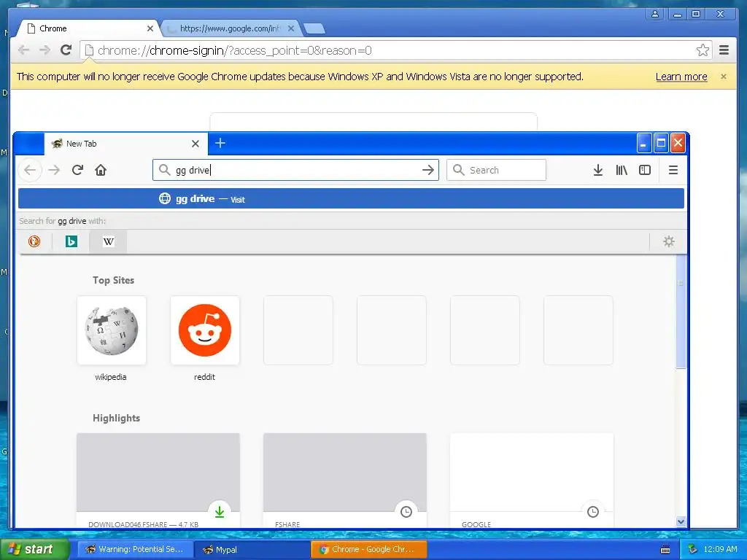Switch to Mypal taskbar item

click(252, 549)
